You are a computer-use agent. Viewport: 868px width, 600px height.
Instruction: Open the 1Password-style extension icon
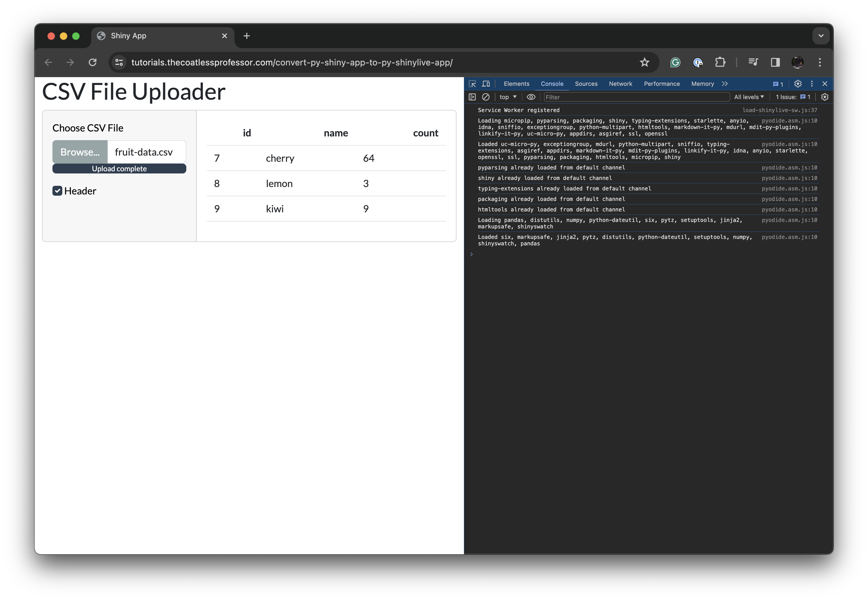(x=698, y=62)
